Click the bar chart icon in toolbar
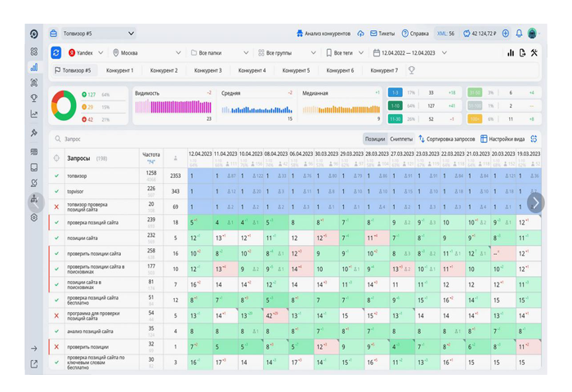 (x=512, y=53)
